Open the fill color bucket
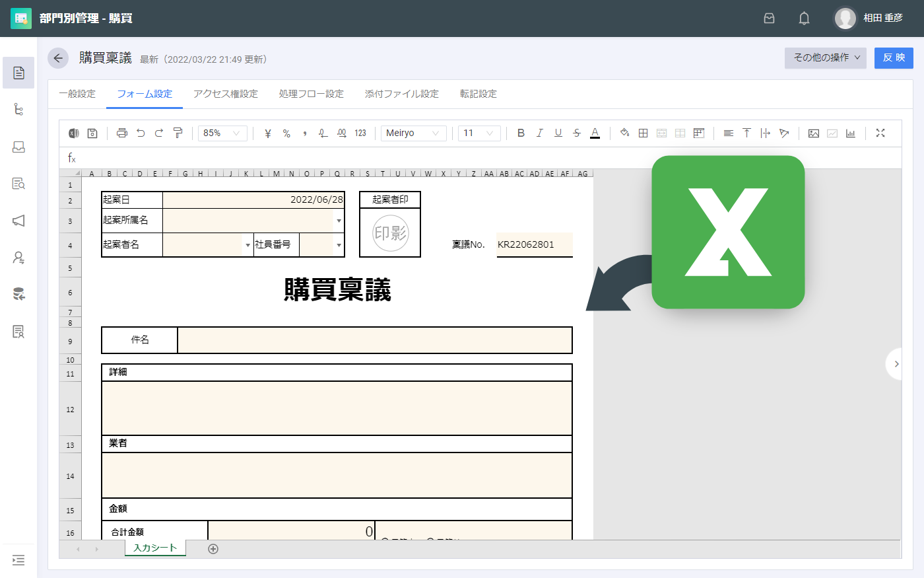Viewport: 924px width, 578px height. click(624, 133)
